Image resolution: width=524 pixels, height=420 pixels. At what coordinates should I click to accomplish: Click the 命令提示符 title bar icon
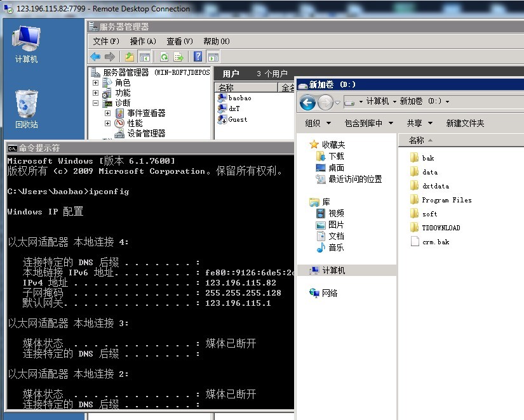13,148
